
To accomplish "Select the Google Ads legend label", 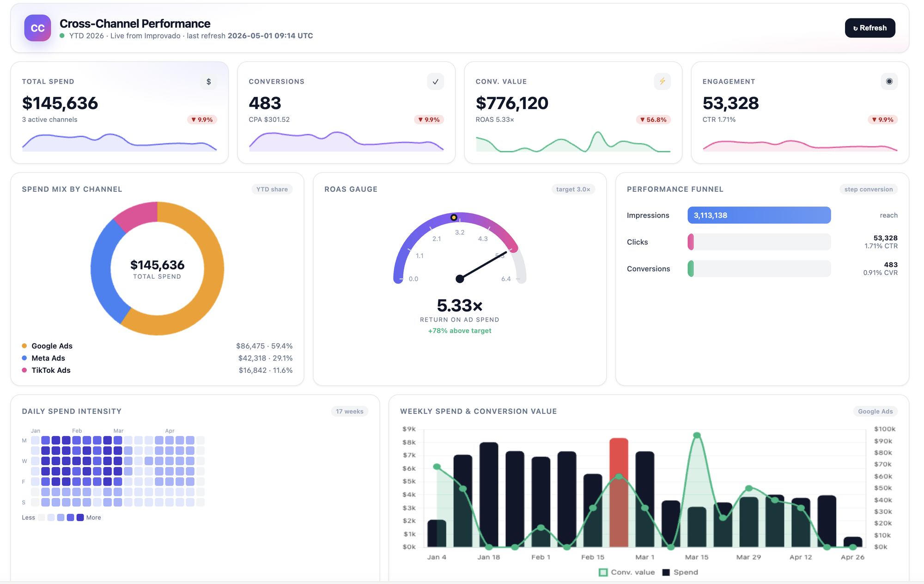I will coord(52,346).
